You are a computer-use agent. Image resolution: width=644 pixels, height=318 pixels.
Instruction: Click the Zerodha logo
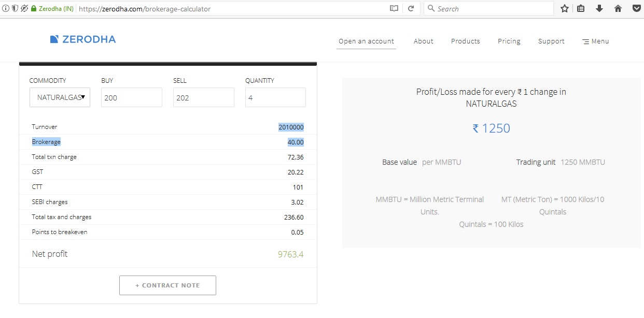tap(83, 39)
